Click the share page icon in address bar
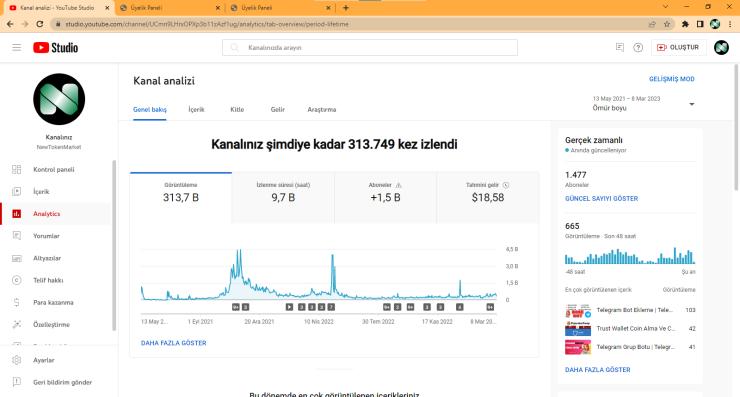 point(652,24)
